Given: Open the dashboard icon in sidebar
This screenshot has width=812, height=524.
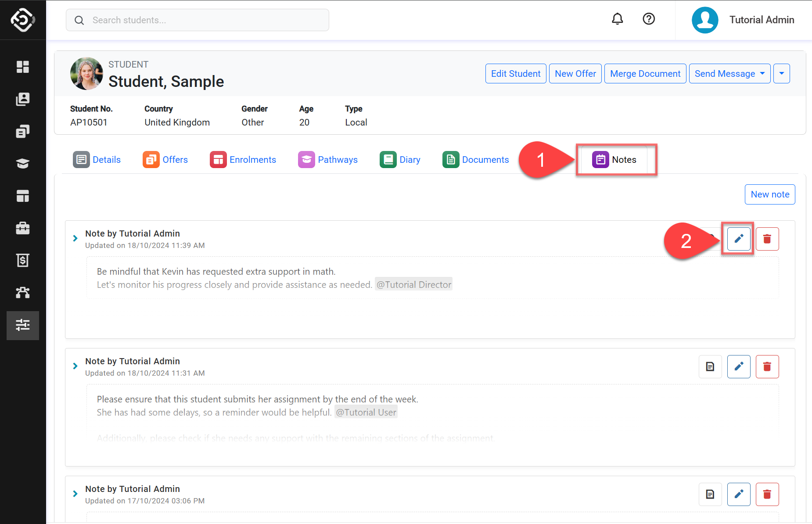Looking at the screenshot, I should [x=23, y=67].
